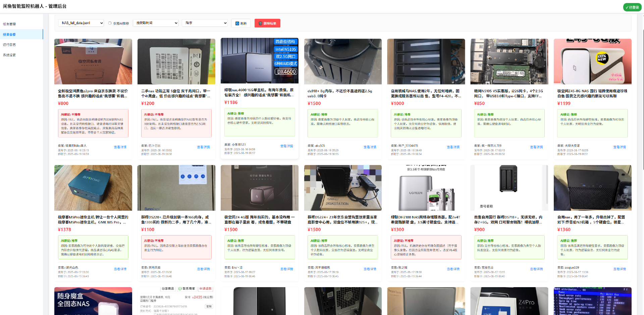
Task: View details of 全新极空间黑色z2pro listing
Action: 120,147
